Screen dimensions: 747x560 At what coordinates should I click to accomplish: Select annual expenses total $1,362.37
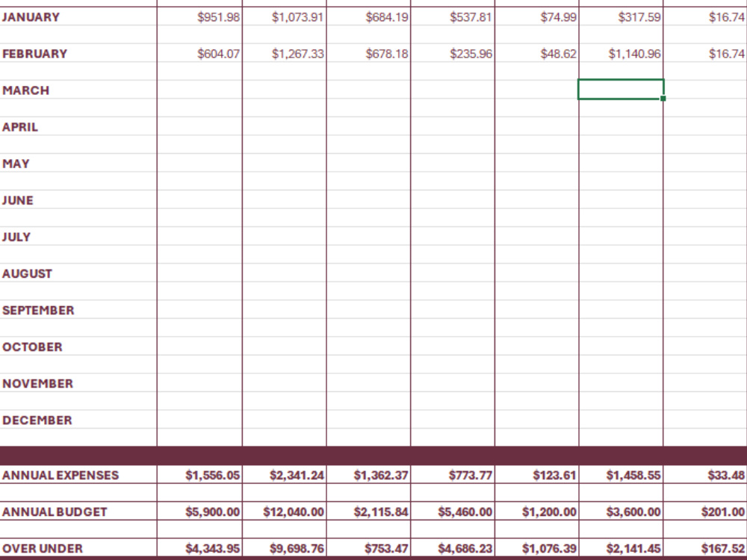[x=369, y=475]
